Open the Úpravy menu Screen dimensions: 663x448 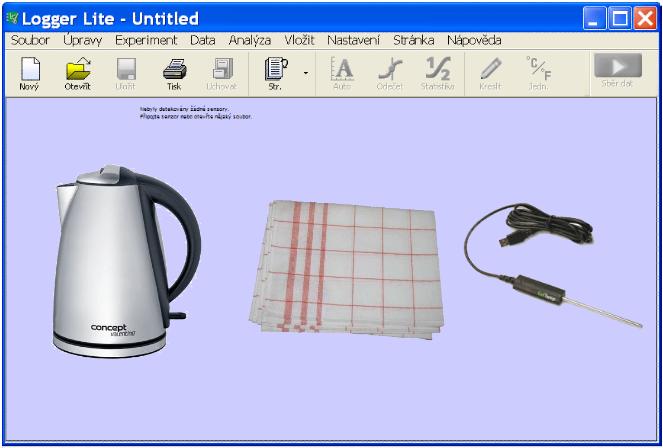coord(82,41)
